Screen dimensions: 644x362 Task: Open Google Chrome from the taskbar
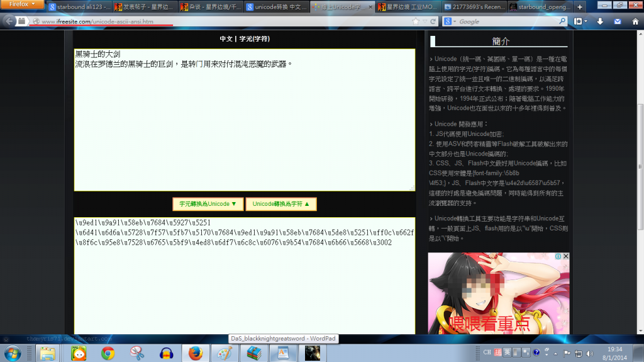108,353
